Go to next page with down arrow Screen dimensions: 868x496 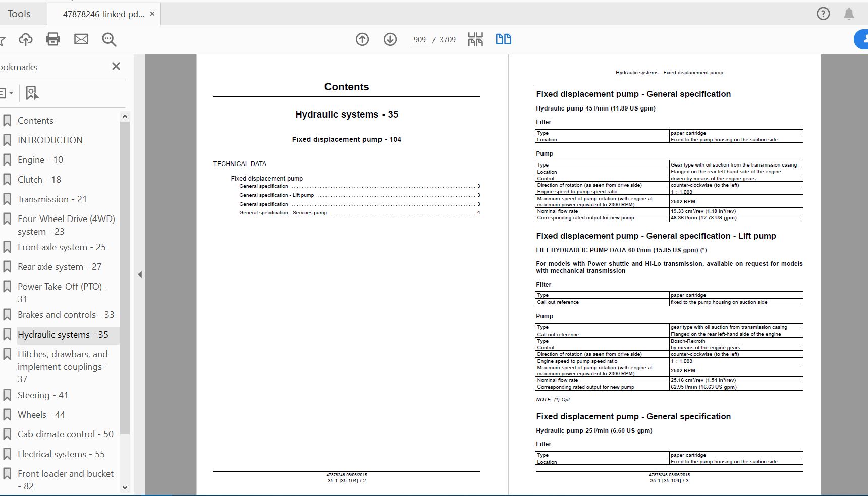pos(390,39)
